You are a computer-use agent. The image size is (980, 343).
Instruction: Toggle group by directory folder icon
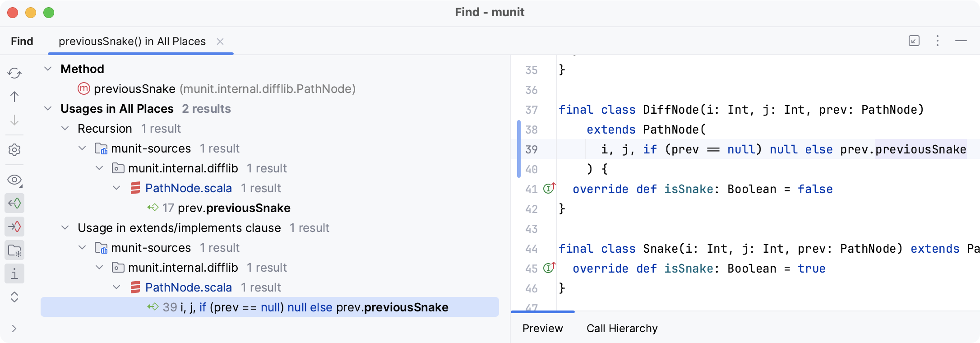click(x=14, y=250)
